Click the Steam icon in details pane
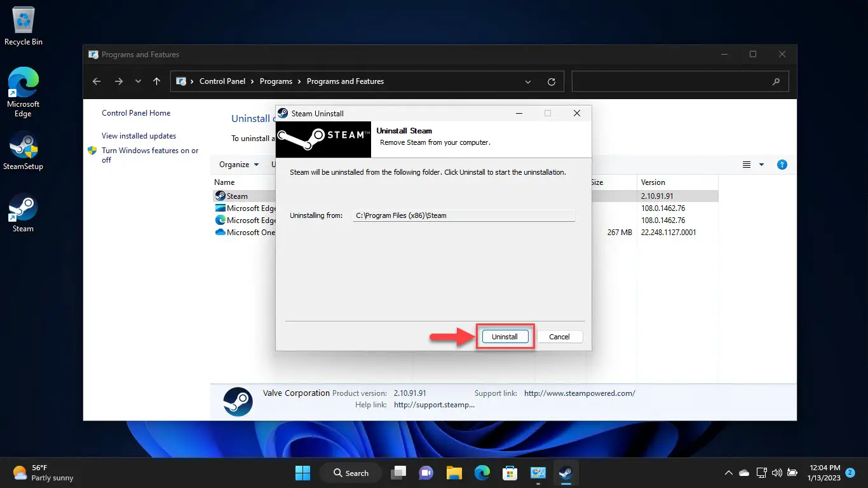The width and height of the screenshot is (868, 488). 238,402
